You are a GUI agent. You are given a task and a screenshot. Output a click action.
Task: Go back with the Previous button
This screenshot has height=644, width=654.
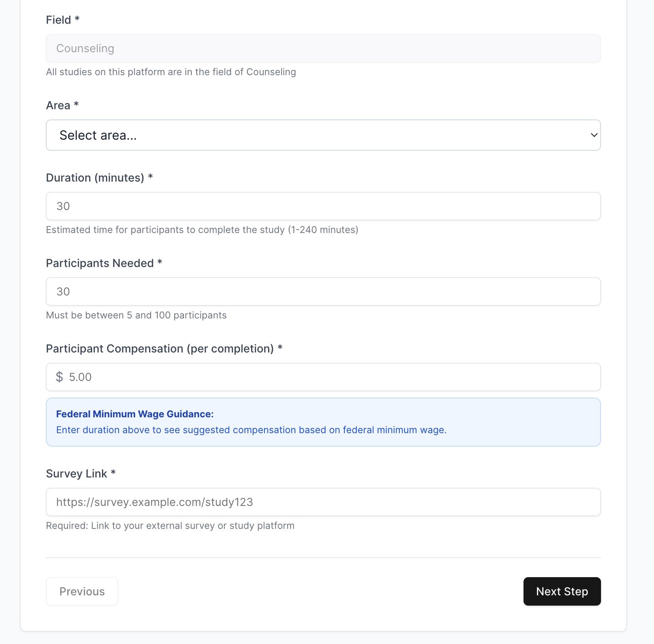click(x=82, y=591)
